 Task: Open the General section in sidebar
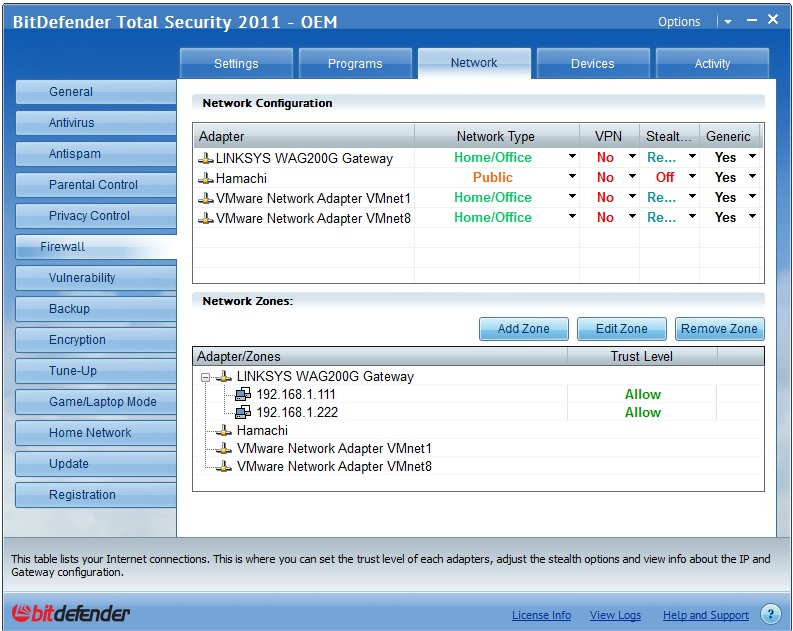coord(96,92)
